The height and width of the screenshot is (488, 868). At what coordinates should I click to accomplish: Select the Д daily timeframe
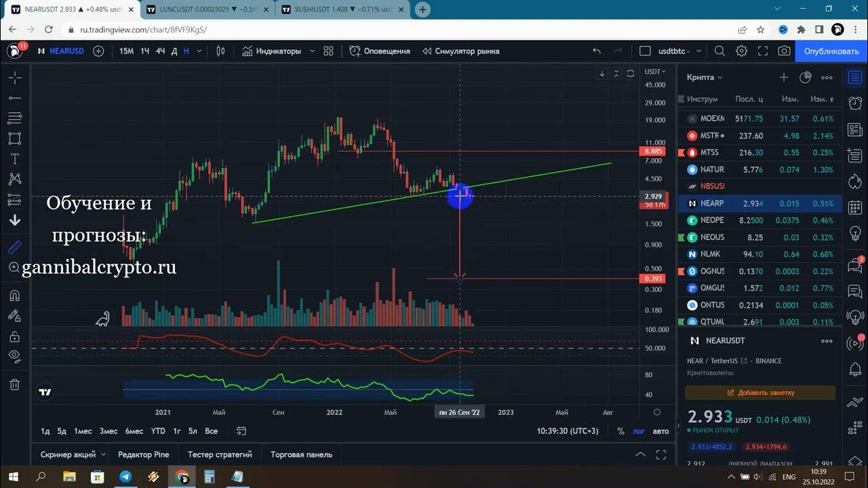point(174,51)
